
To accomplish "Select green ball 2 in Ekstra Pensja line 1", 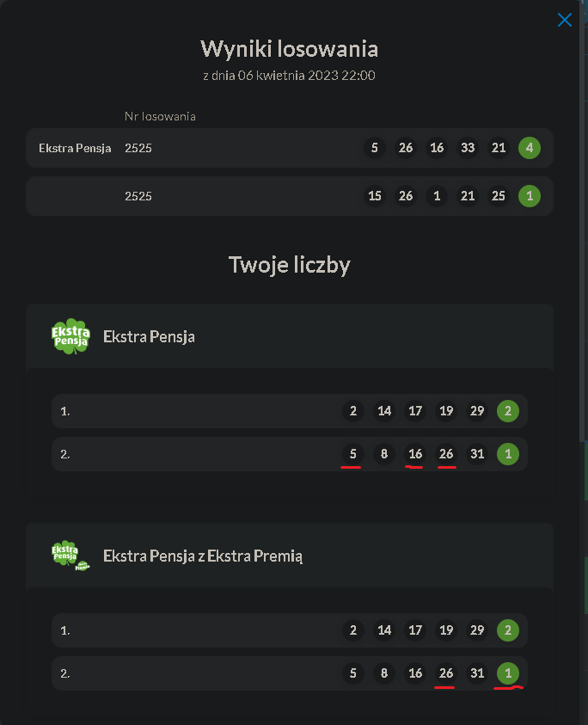I will (x=508, y=411).
